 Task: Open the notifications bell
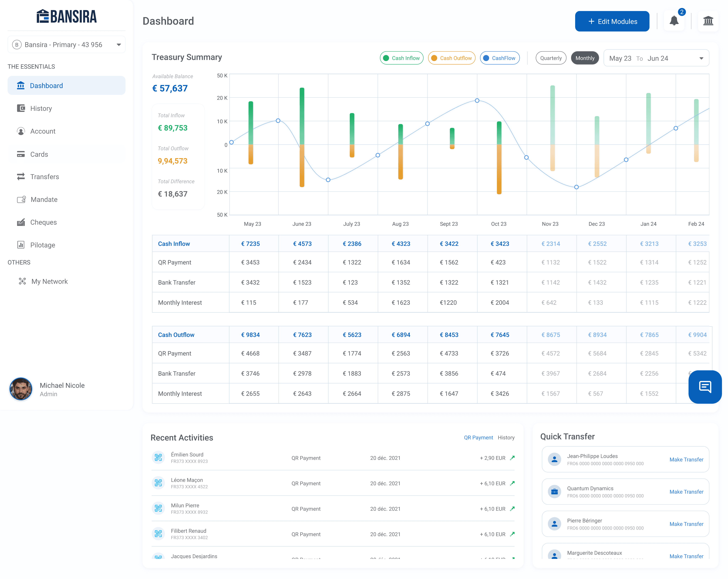[674, 21]
